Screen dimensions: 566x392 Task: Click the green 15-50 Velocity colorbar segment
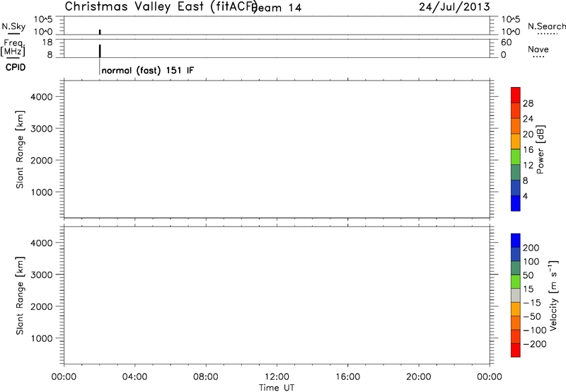516,282
